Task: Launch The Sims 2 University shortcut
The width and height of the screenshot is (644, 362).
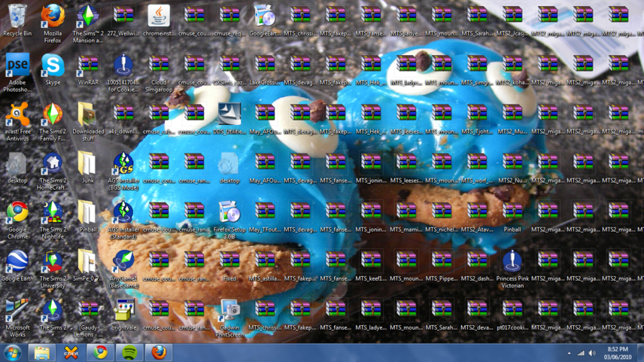Action: click(x=53, y=269)
